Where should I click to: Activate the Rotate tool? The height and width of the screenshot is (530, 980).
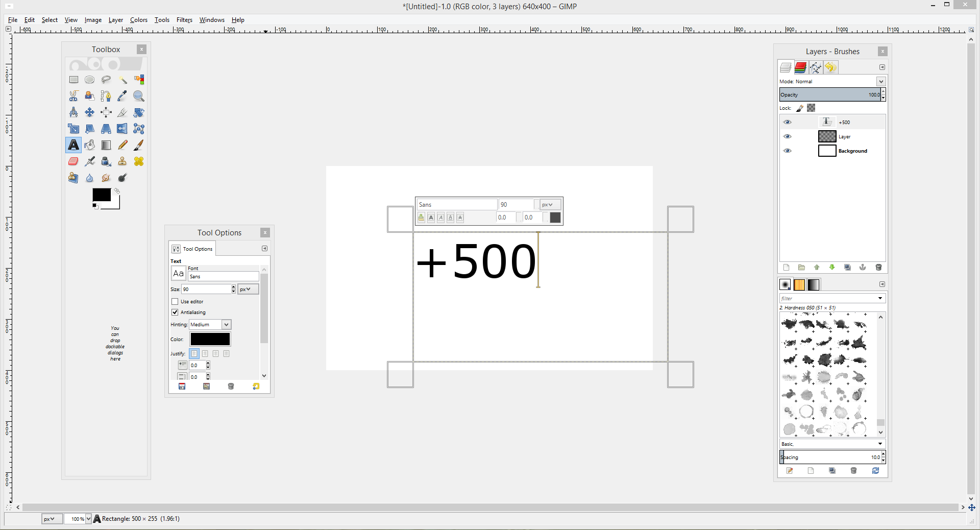[x=139, y=112]
